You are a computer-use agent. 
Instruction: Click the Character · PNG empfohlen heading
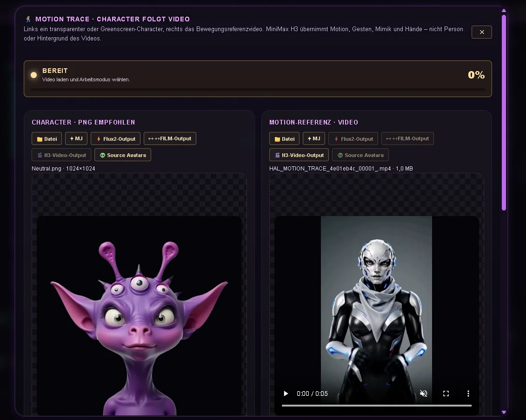(83, 122)
